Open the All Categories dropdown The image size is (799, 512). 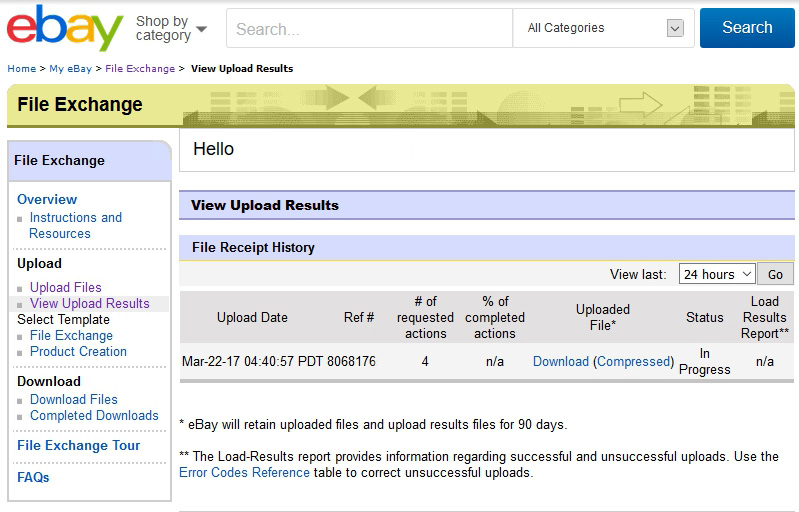(603, 29)
